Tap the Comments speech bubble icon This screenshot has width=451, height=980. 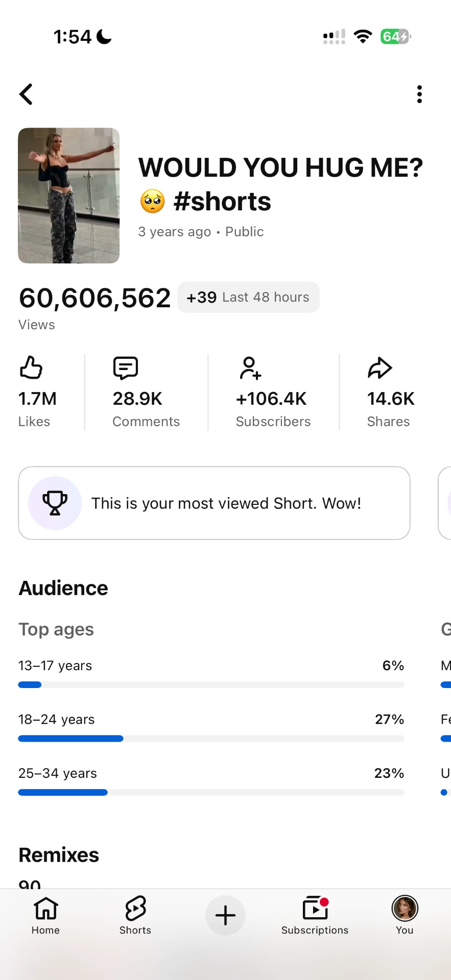point(126,368)
